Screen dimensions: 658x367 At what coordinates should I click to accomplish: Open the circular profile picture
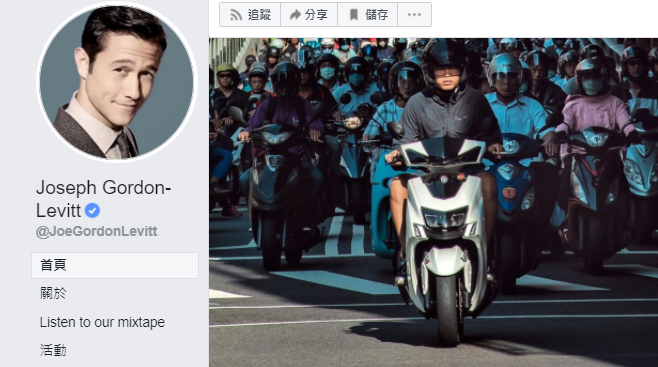[x=117, y=82]
